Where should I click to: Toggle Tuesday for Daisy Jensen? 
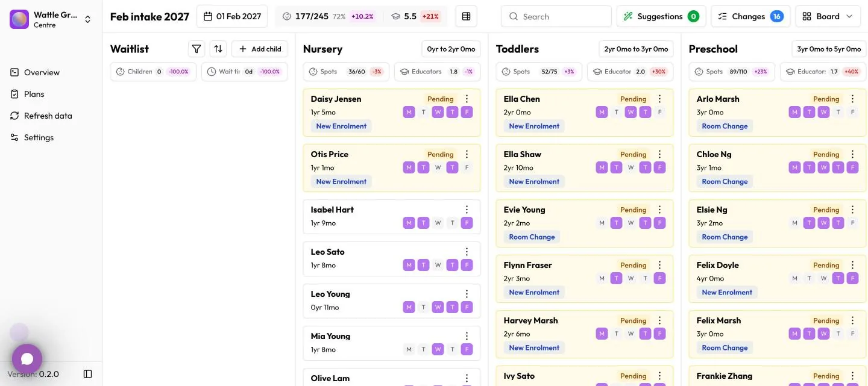click(424, 112)
